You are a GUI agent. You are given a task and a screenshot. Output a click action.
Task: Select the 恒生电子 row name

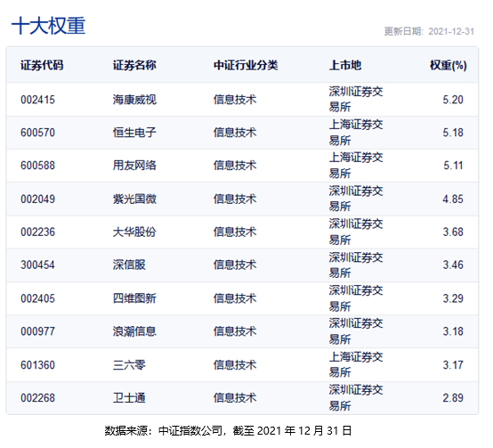(x=134, y=133)
